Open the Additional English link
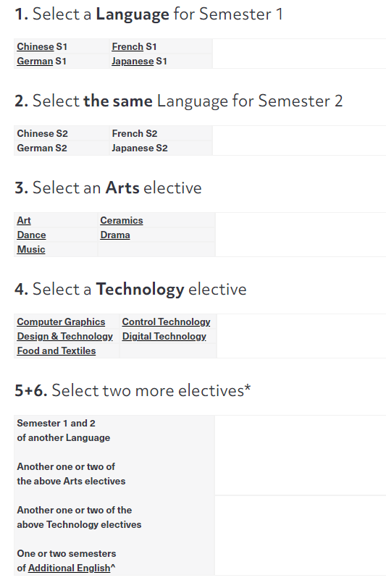The height and width of the screenshot is (588, 386). click(x=69, y=568)
